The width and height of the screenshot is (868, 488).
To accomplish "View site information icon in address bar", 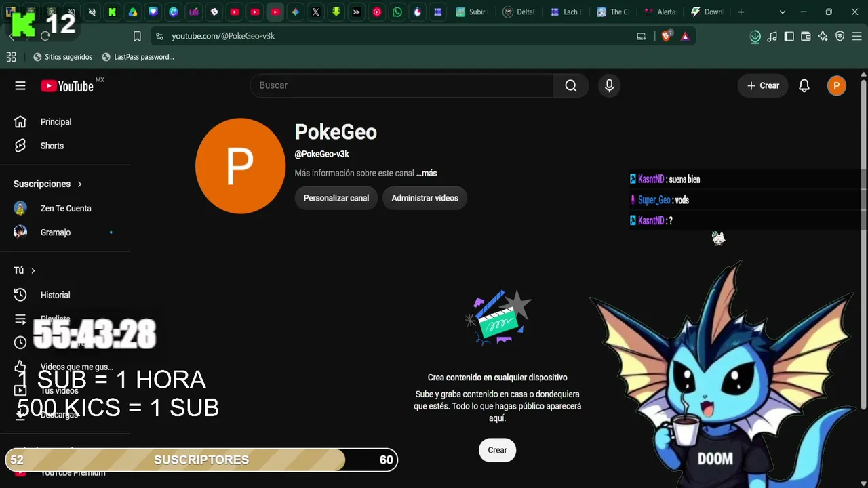I will click(159, 36).
